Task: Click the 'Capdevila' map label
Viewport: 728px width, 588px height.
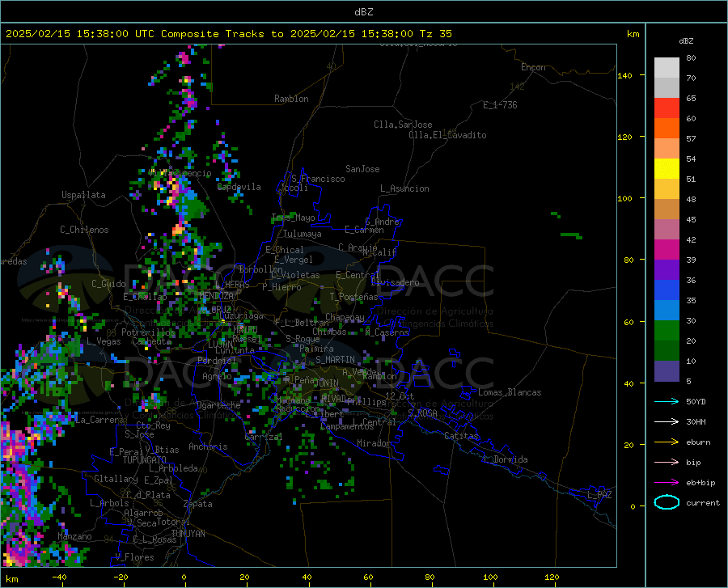Action: point(239,187)
